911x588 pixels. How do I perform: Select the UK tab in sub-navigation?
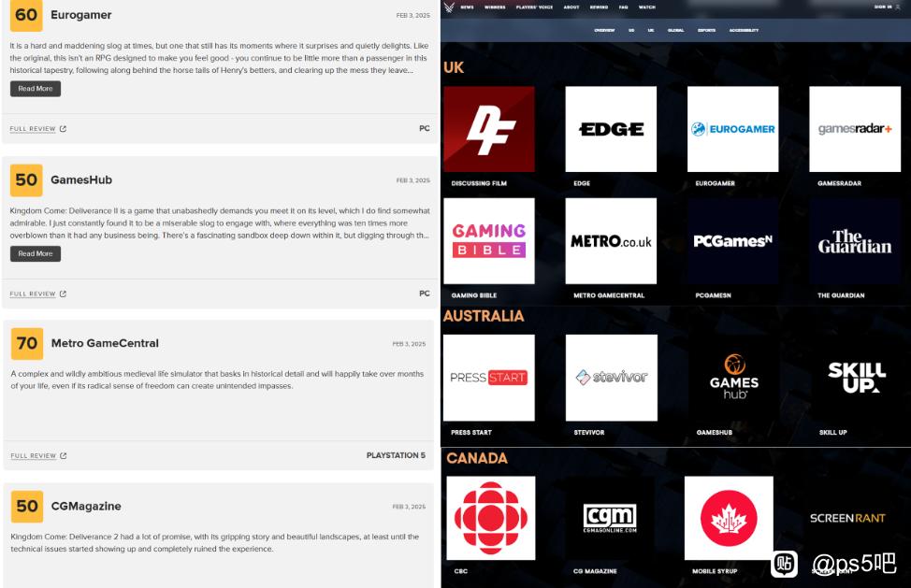pyautogui.click(x=651, y=30)
